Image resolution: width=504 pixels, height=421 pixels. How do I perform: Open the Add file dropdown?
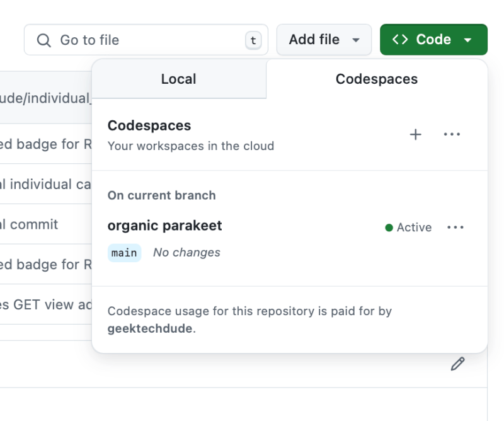click(324, 40)
